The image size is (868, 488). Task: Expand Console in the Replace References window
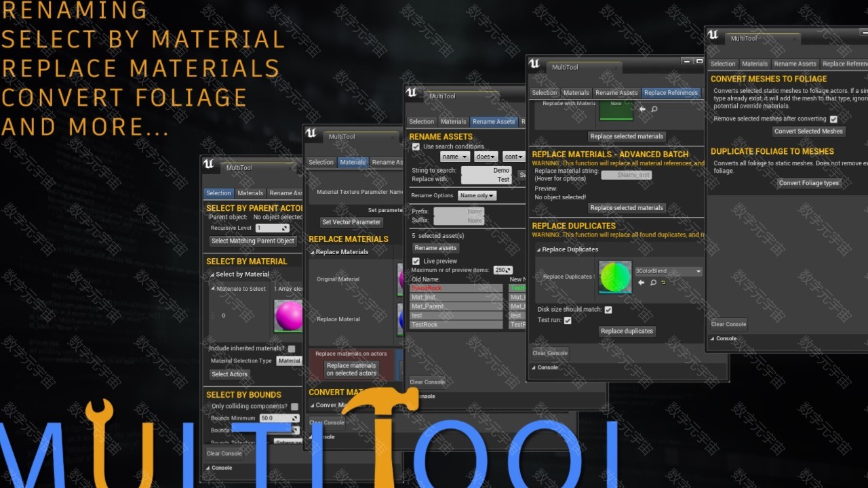[x=533, y=367]
